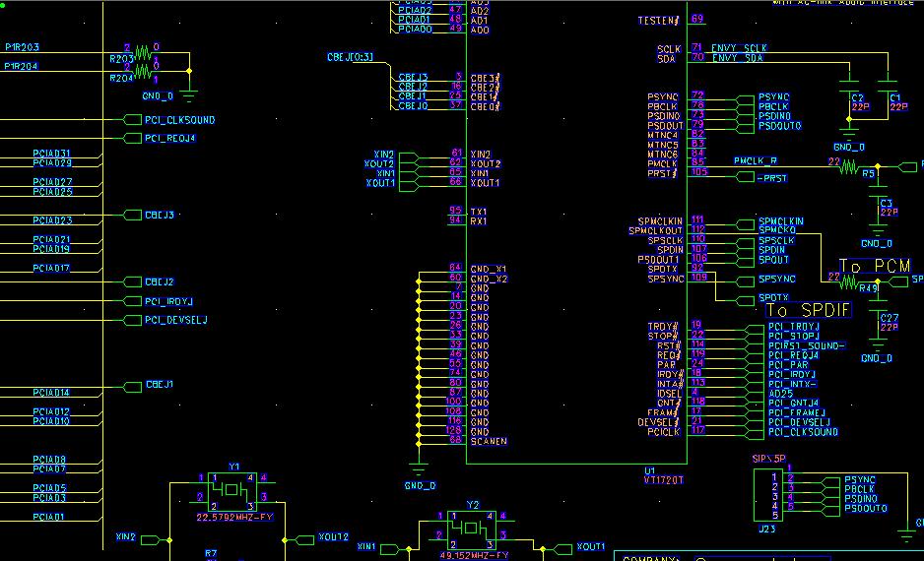924x561 pixels.
Task: Select the PCI_DEVSELJ port on left side
Action: click(x=174, y=320)
